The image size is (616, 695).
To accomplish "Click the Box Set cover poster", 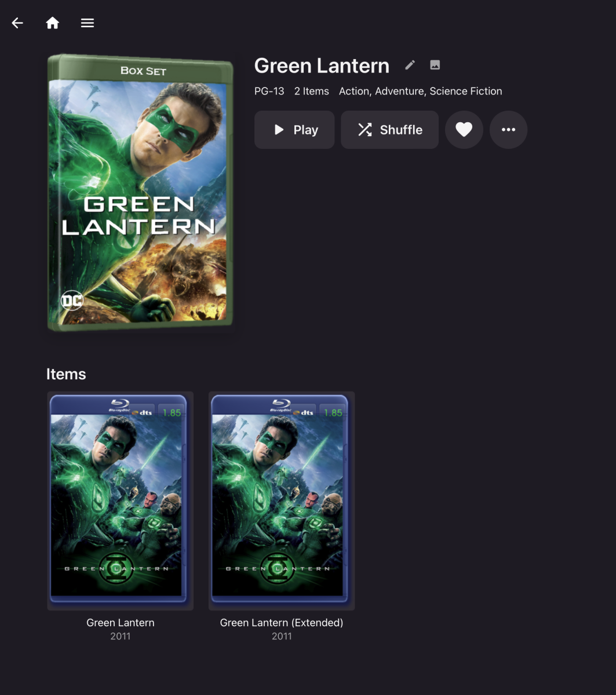I will pyautogui.click(x=140, y=193).
